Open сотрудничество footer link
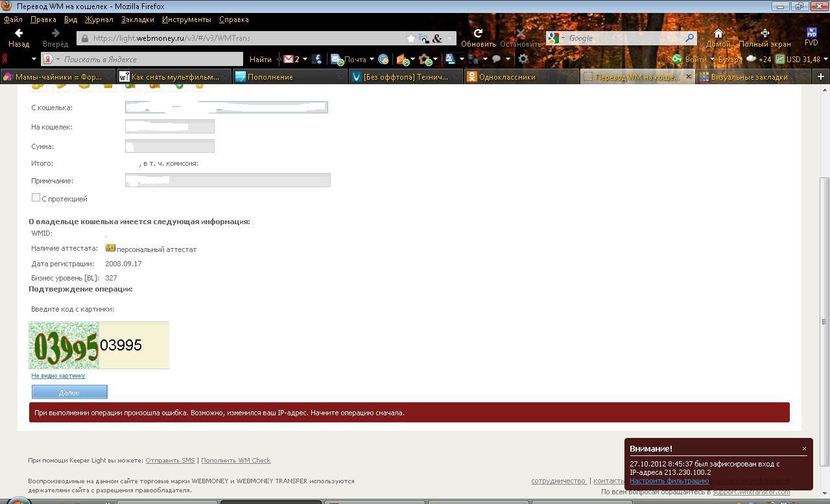 (558, 481)
